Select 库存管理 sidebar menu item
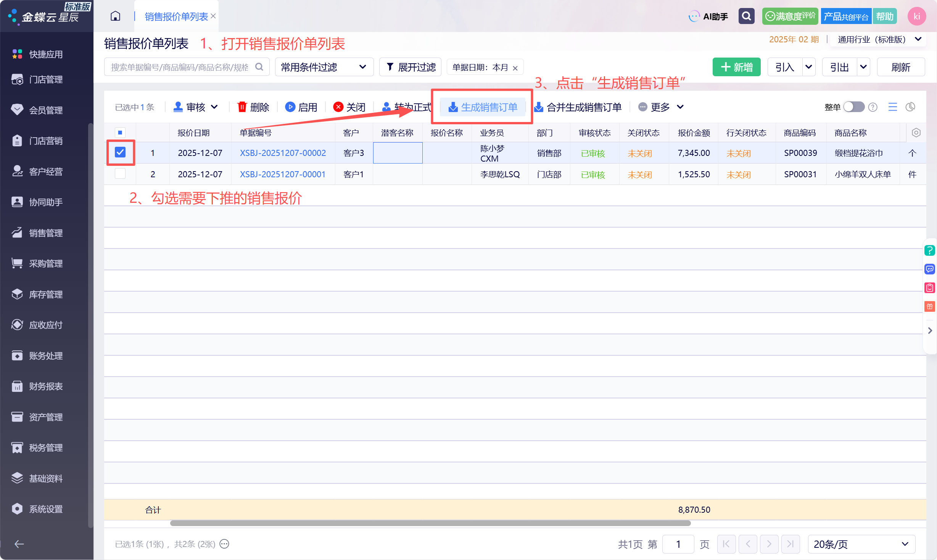Viewport: 937px width, 560px height. (46, 294)
